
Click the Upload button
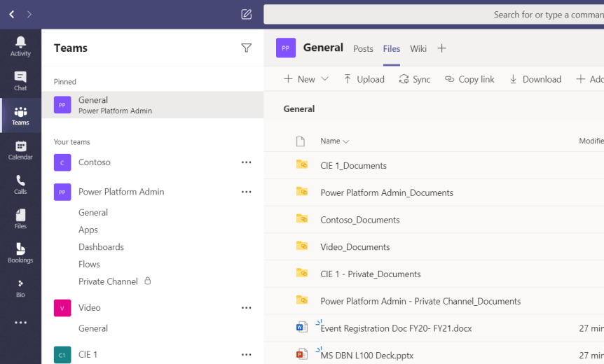click(x=364, y=79)
